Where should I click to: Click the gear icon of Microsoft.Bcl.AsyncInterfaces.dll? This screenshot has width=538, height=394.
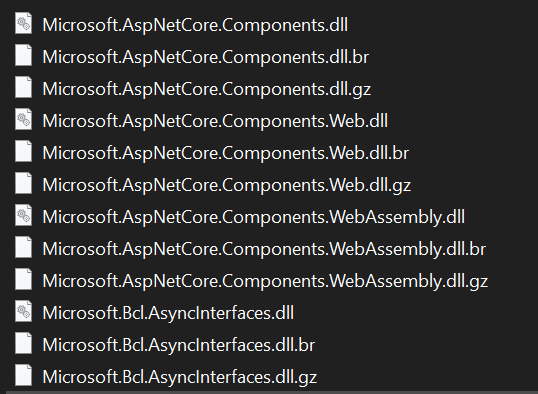point(23,312)
